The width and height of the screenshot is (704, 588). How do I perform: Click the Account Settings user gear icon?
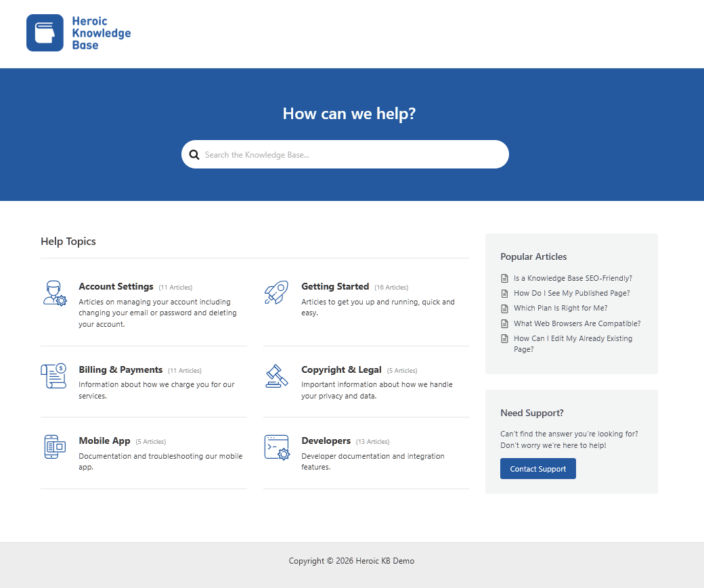pyautogui.click(x=55, y=293)
